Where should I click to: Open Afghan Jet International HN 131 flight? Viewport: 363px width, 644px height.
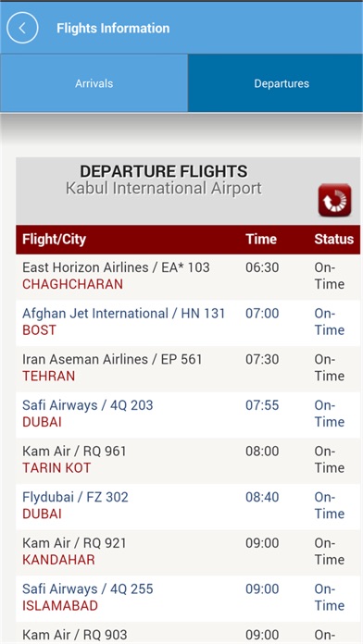coord(188,323)
